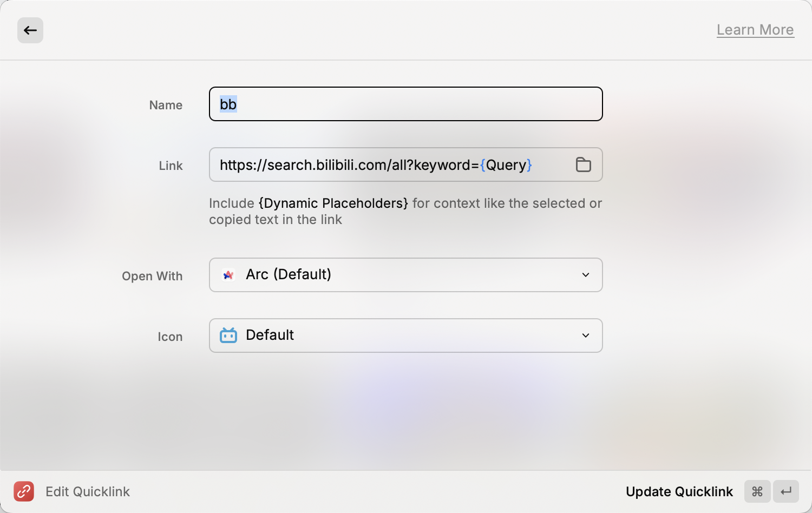Viewport: 812px width, 513px height.
Task: Select the highlighted bb text in Name
Action: (x=228, y=104)
